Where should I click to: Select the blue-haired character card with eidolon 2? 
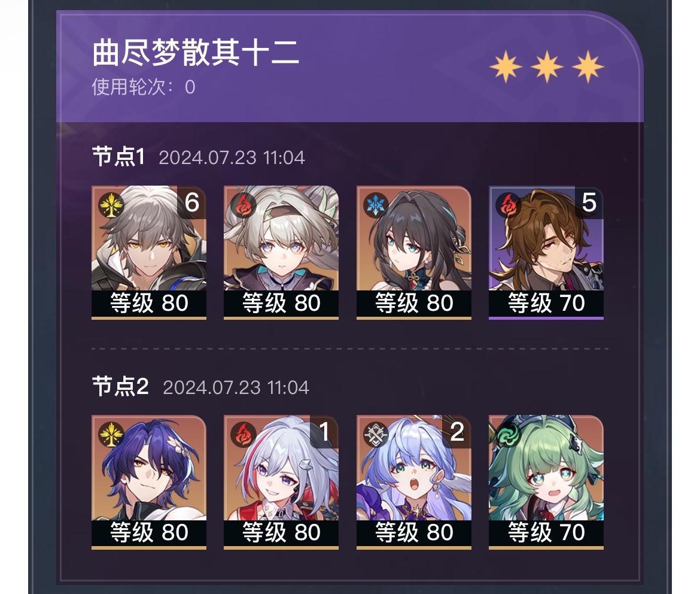(414, 482)
